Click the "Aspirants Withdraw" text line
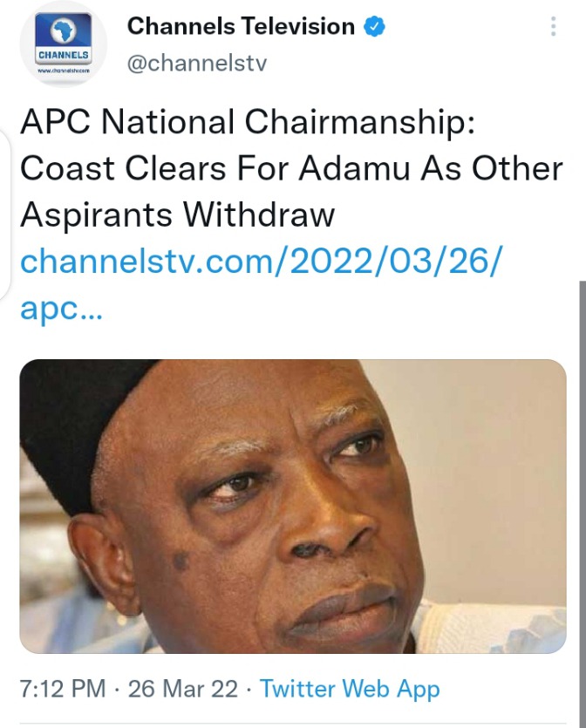 point(177,214)
